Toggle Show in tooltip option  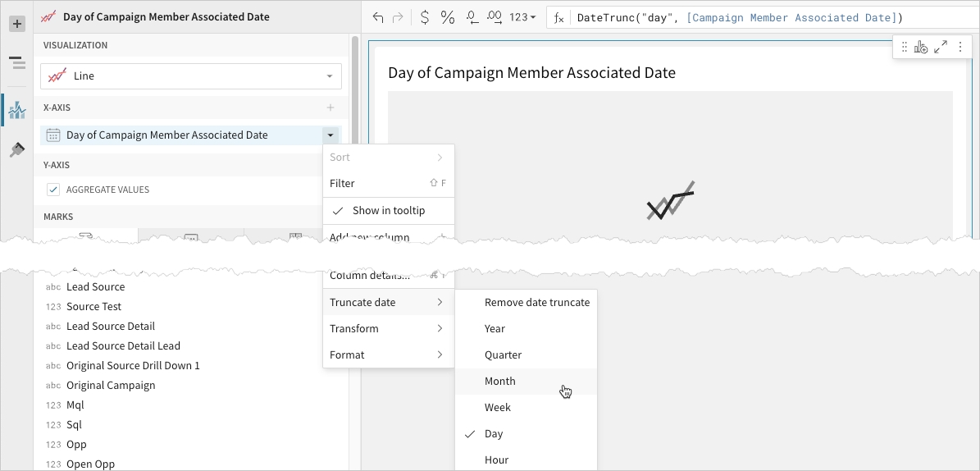[x=388, y=211]
